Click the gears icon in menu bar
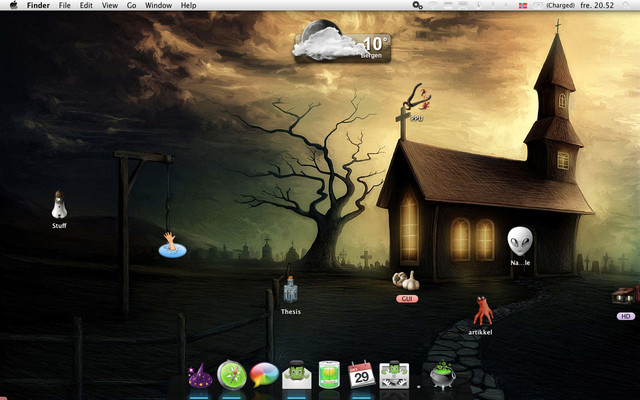 pos(417,5)
